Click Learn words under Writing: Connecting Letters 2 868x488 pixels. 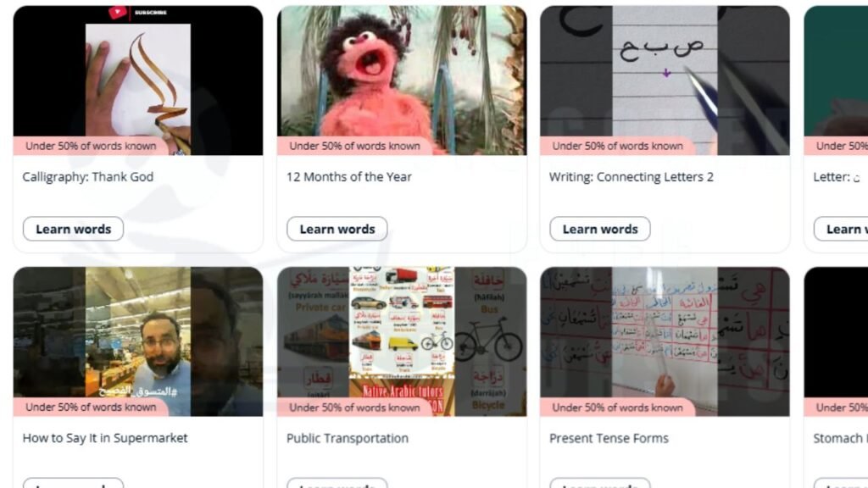pos(600,229)
